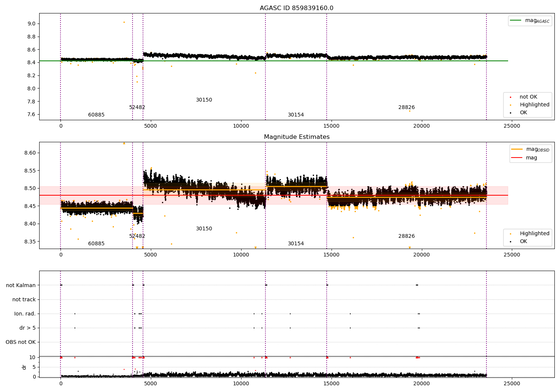Click the 25000 x-axis tick under top plot
560x392 pixels.
click(512, 126)
